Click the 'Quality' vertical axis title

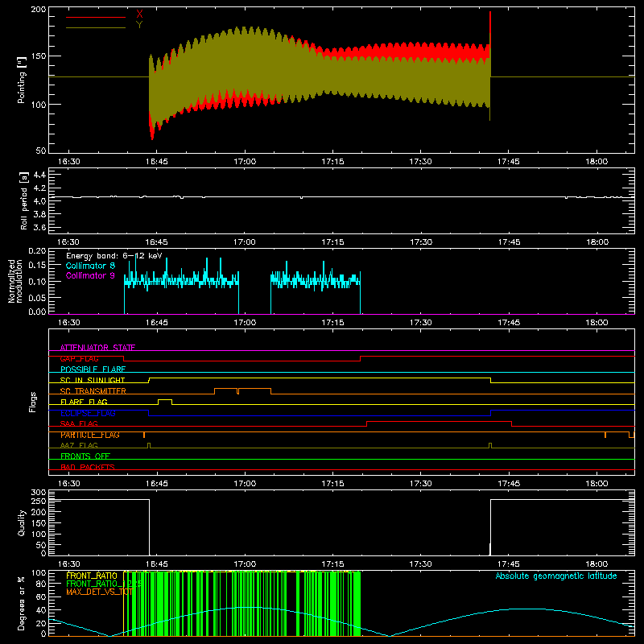click(x=22, y=522)
